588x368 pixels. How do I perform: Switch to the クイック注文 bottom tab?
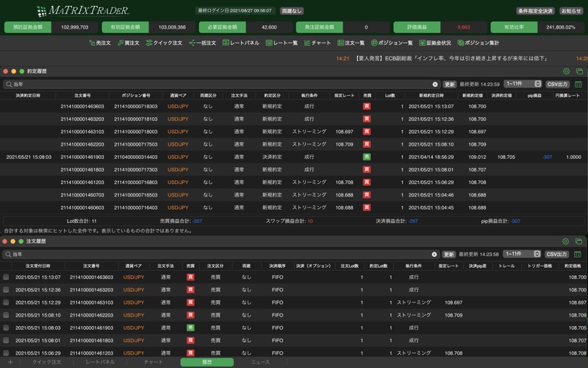[46, 362]
